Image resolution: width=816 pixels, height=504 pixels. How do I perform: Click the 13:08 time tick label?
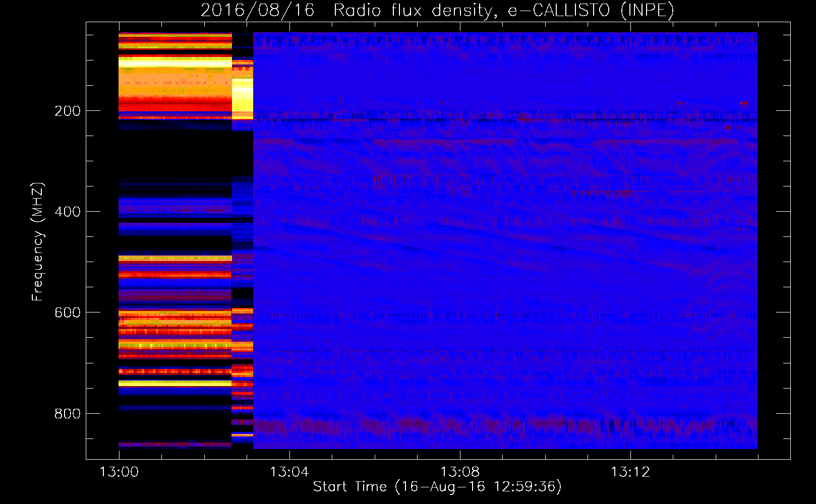click(460, 472)
